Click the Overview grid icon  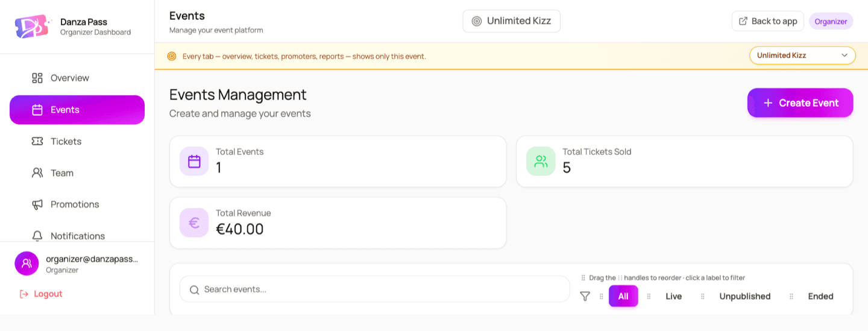coord(37,78)
